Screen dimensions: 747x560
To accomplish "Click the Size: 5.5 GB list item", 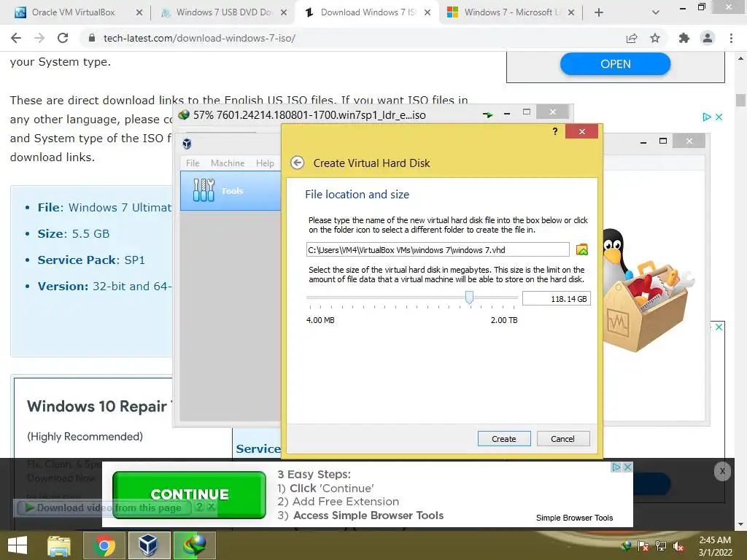I will click(74, 234).
